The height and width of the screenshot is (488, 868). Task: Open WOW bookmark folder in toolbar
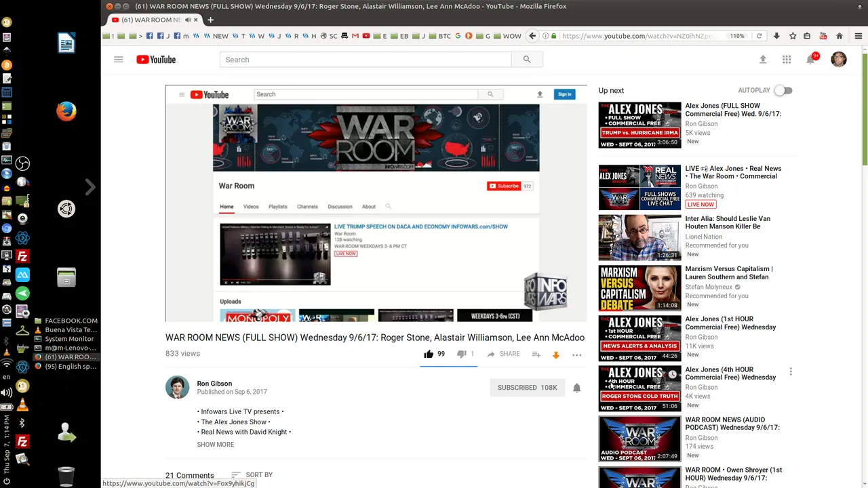[x=507, y=36]
